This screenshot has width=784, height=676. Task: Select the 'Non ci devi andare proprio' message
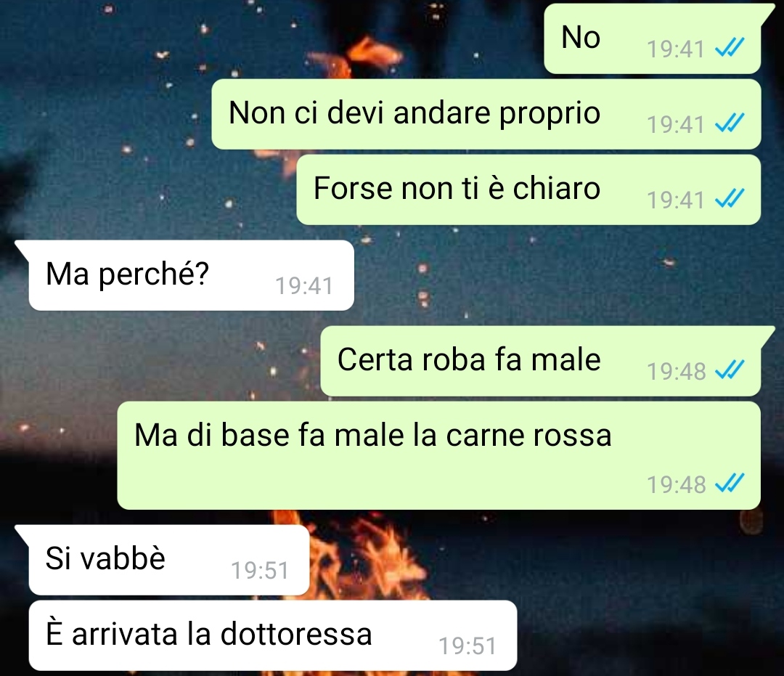(x=486, y=114)
